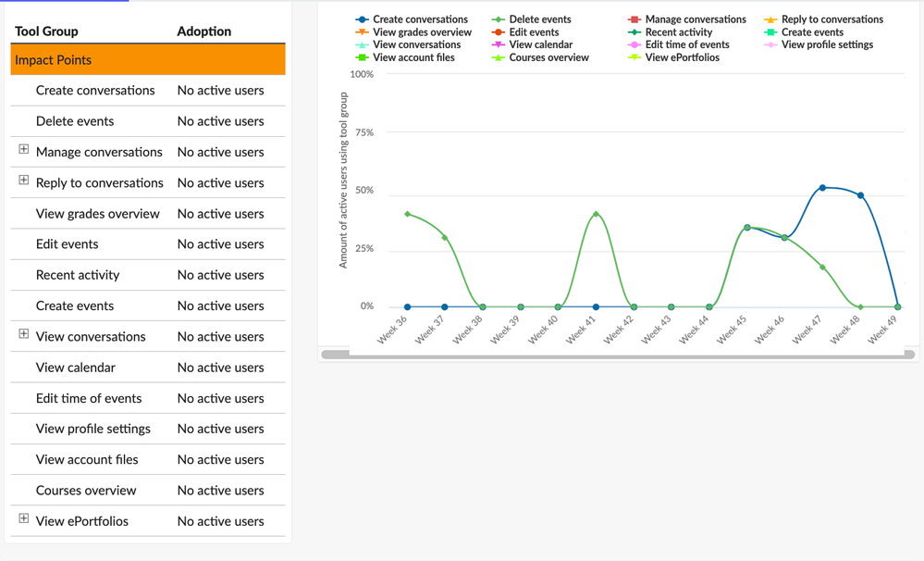This screenshot has width=924, height=561.
Task: Toggle View account files legend entry
Action: pyautogui.click(x=405, y=57)
